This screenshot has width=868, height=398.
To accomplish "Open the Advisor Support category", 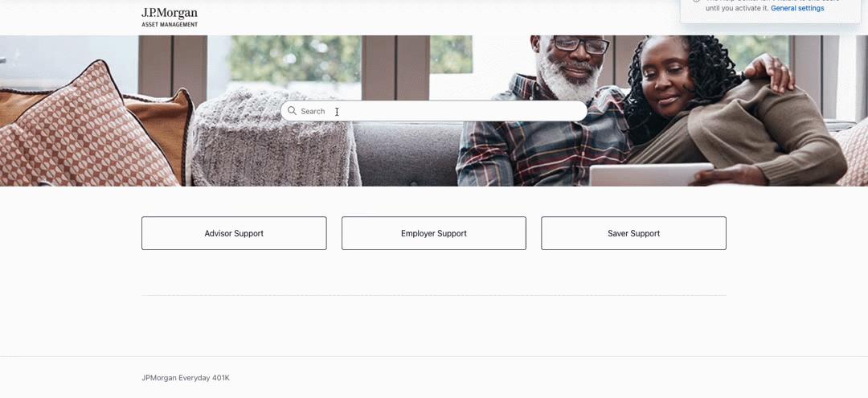I will click(x=234, y=233).
